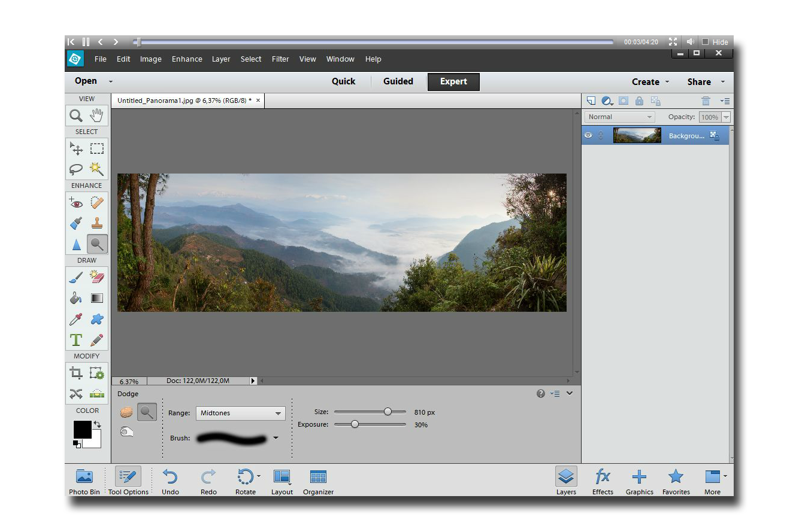The height and width of the screenshot is (532, 799).
Task: Toggle the Hide checkbox in player bar
Action: click(705, 42)
